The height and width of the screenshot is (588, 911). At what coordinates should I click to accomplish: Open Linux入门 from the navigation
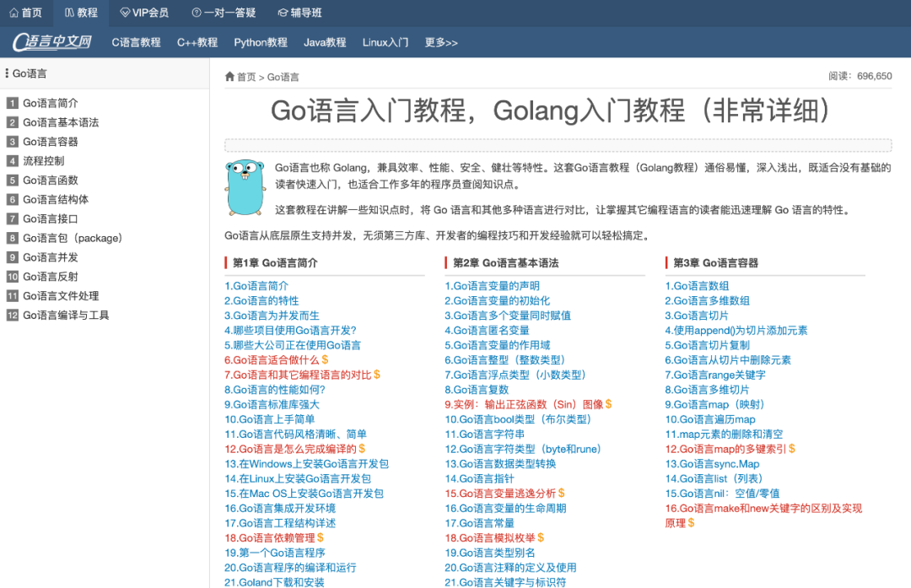pyautogui.click(x=385, y=42)
